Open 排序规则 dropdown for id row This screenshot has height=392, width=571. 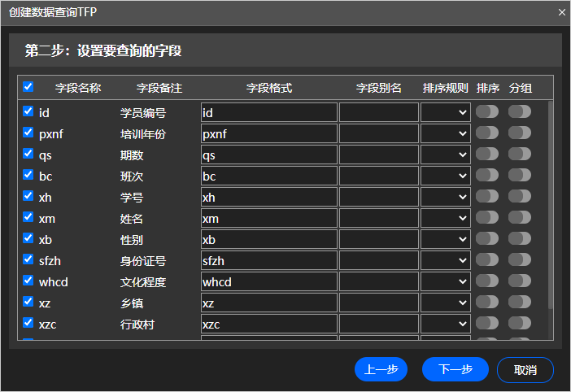tap(446, 112)
